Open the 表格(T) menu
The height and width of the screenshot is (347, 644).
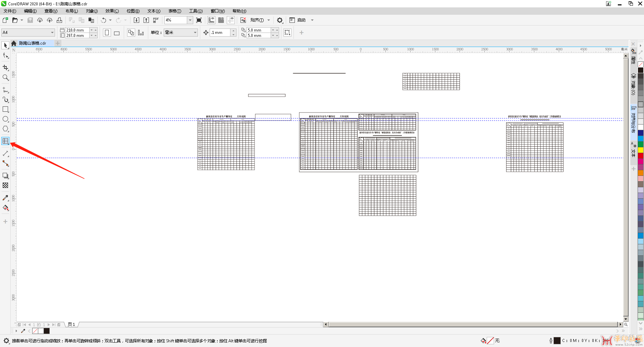(174, 11)
